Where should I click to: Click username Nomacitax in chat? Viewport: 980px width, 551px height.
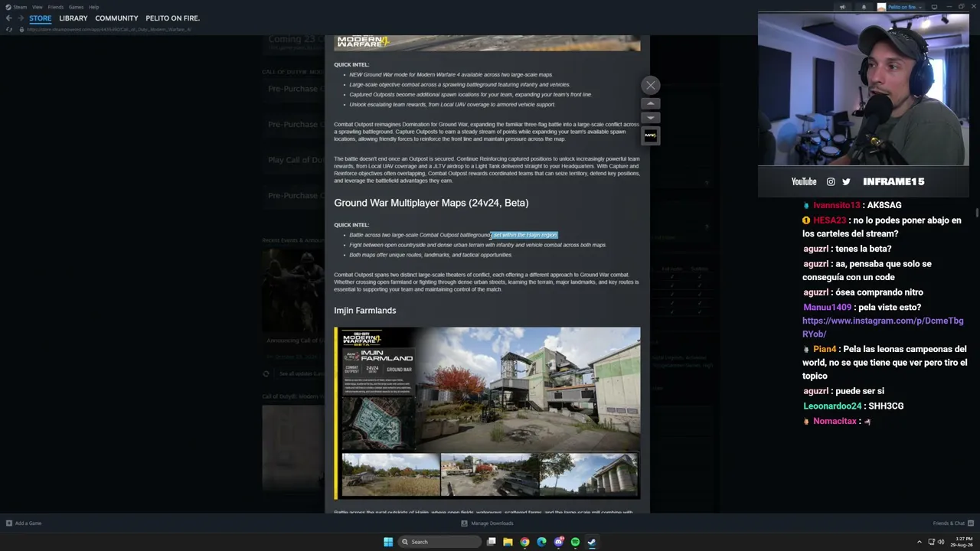835,422
